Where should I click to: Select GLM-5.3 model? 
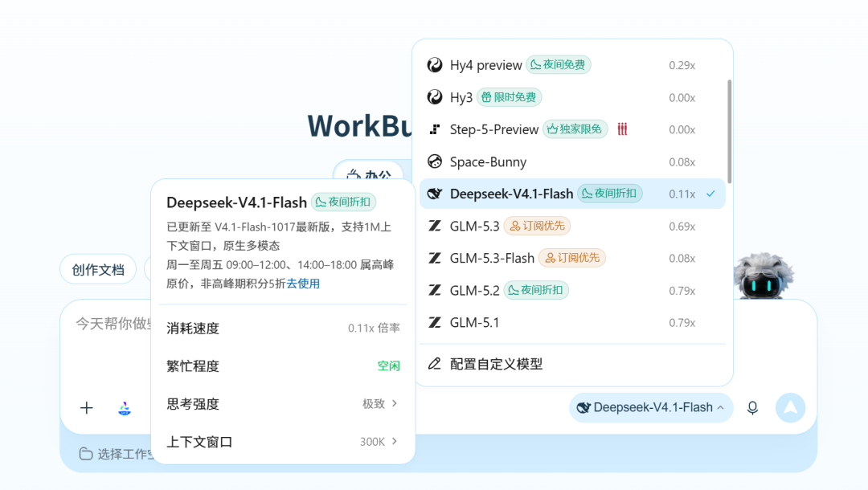tap(572, 226)
